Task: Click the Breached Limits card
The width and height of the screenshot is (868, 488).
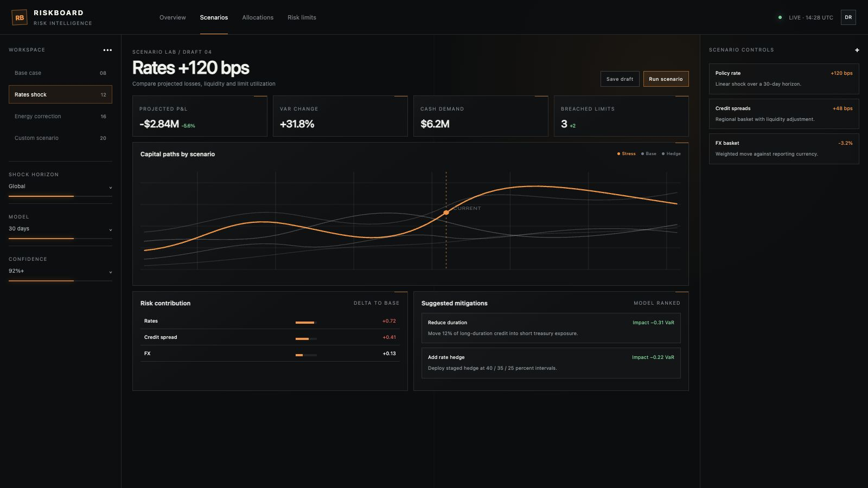Action: [621, 116]
